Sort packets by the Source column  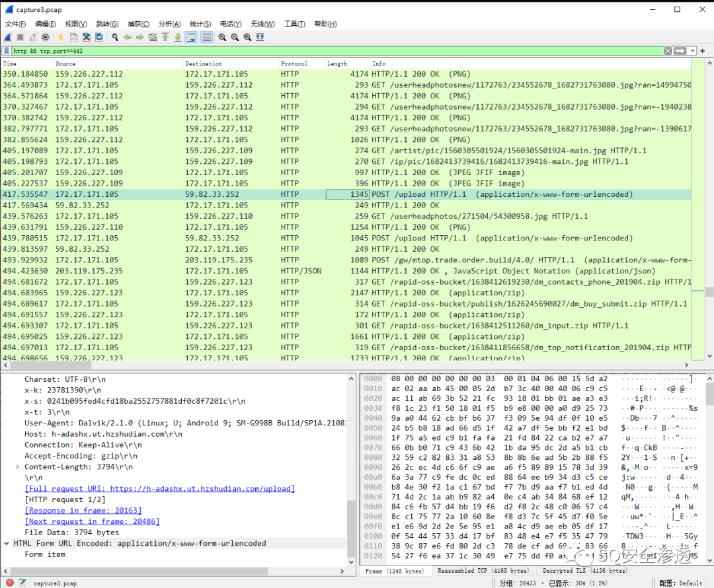click(x=118, y=63)
